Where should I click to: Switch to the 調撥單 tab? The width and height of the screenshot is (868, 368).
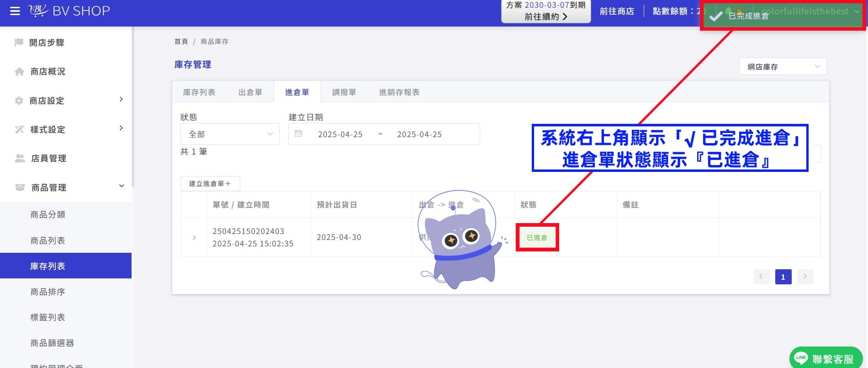pyautogui.click(x=344, y=92)
